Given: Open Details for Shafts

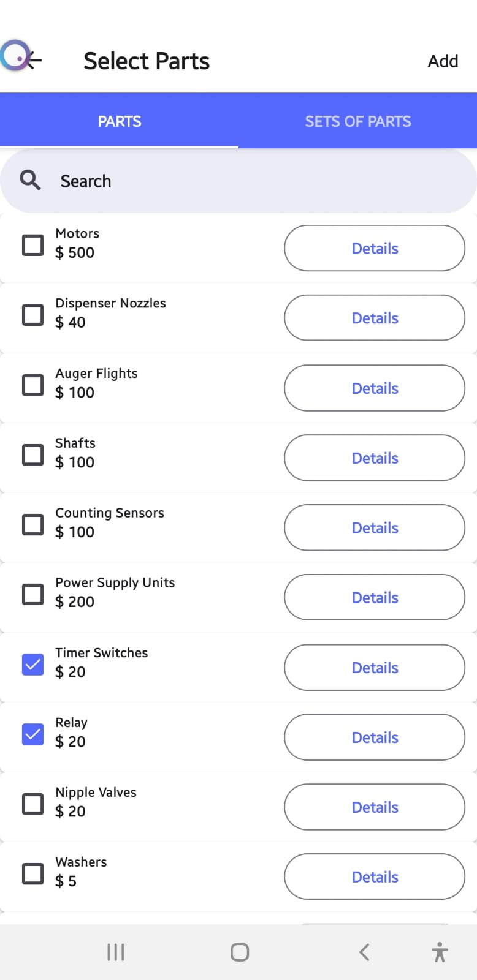Looking at the screenshot, I should coord(375,458).
